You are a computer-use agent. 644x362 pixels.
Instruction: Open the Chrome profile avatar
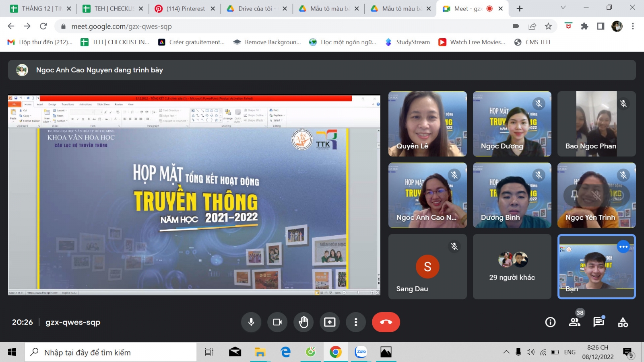[617, 26]
